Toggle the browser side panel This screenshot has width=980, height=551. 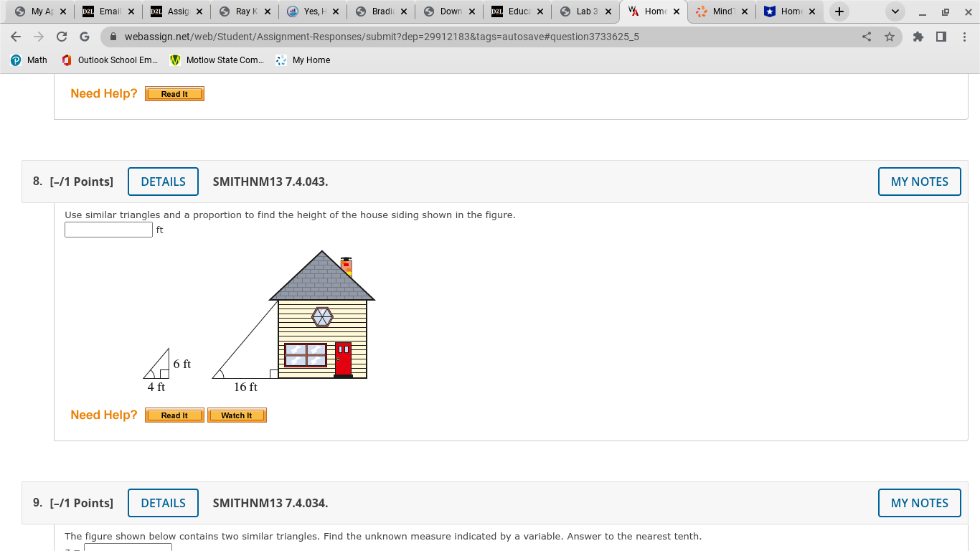[941, 37]
